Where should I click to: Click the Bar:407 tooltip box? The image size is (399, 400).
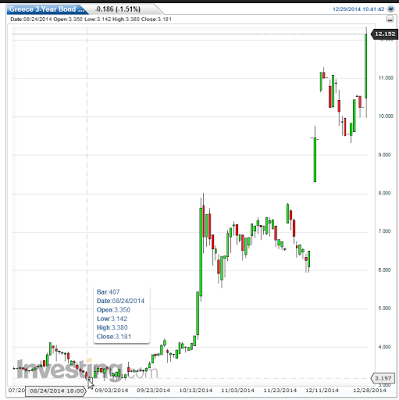(x=122, y=314)
